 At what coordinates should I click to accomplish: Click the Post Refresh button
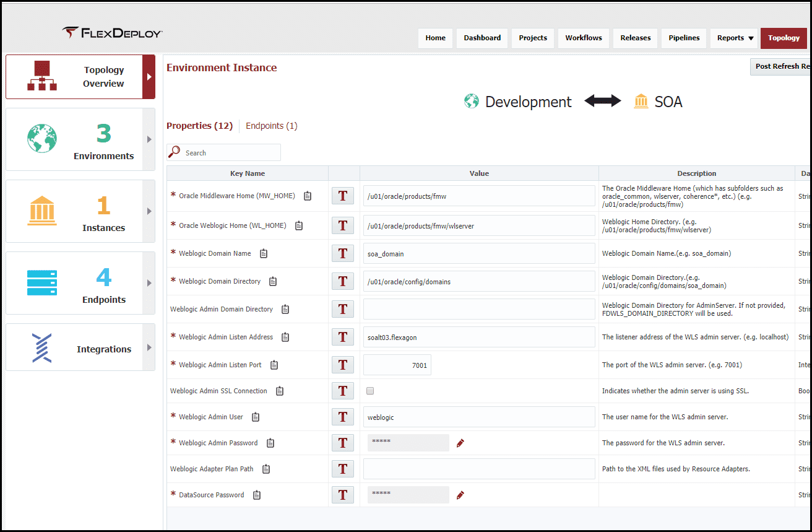tap(781, 66)
